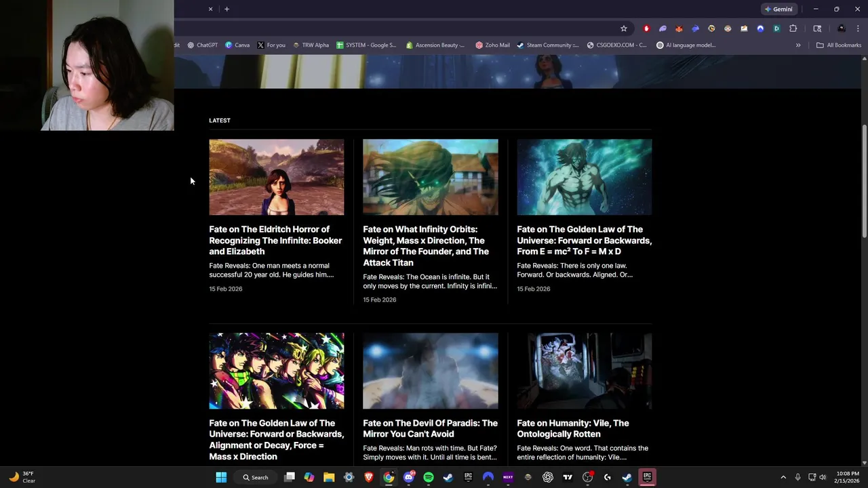The image size is (868, 488).
Task: Open the colorful JoJo characters thumbnail
Action: [x=277, y=371]
